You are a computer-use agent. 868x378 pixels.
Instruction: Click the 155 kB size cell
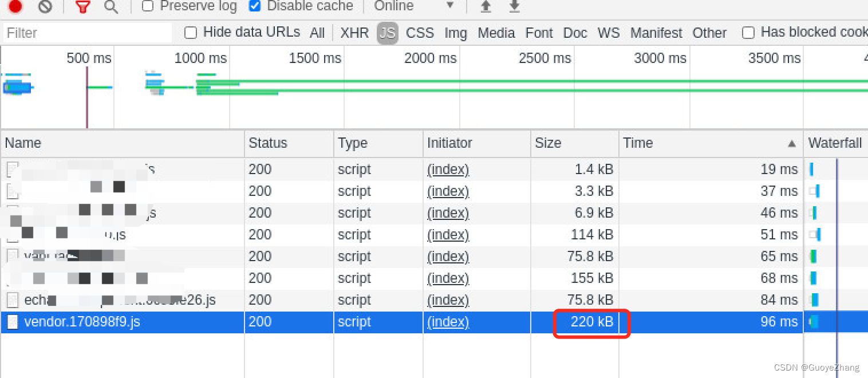(575, 278)
